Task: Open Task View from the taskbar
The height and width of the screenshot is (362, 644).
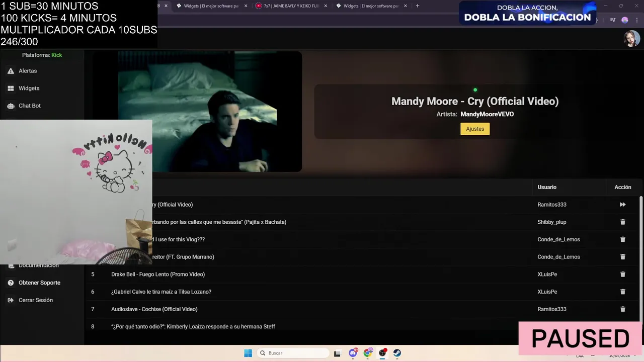Action: 338,353
